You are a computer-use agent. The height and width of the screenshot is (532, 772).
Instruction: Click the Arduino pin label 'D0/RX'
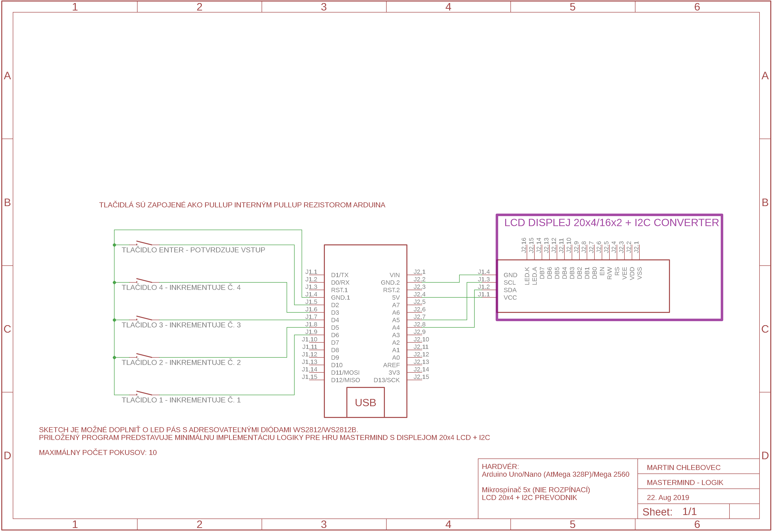(x=340, y=282)
